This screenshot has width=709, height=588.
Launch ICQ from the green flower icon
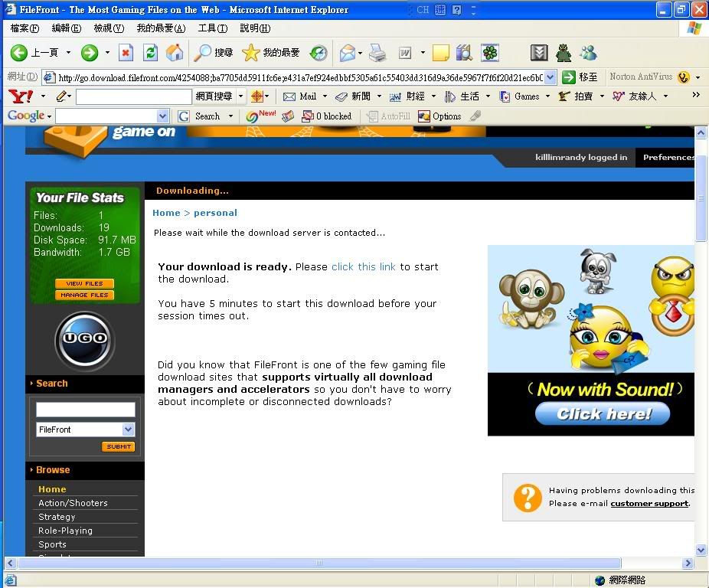tap(490, 53)
